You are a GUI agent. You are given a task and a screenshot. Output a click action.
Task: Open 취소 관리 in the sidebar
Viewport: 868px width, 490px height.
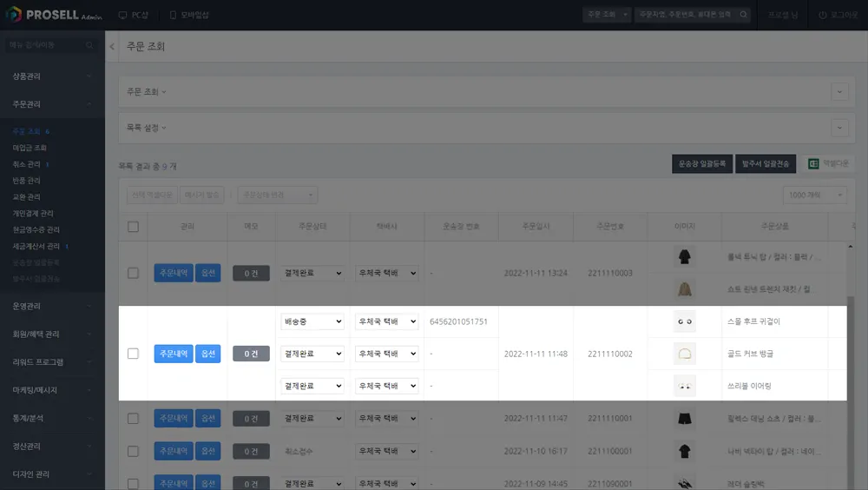27,164
